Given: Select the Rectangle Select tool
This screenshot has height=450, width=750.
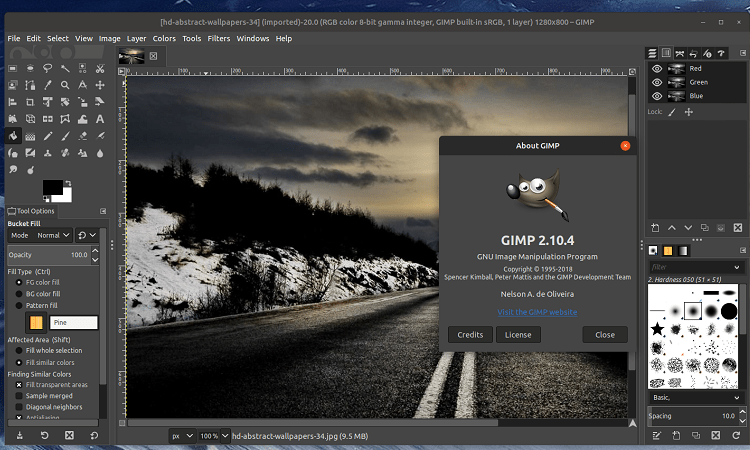Looking at the screenshot, I should [13, 68].
